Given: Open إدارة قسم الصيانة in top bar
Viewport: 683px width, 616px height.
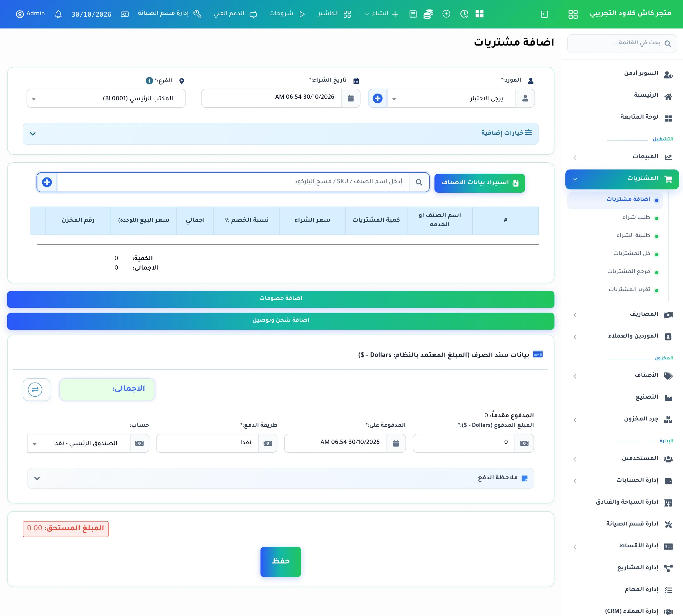Looking at the screenshot, I should (169, 14).
